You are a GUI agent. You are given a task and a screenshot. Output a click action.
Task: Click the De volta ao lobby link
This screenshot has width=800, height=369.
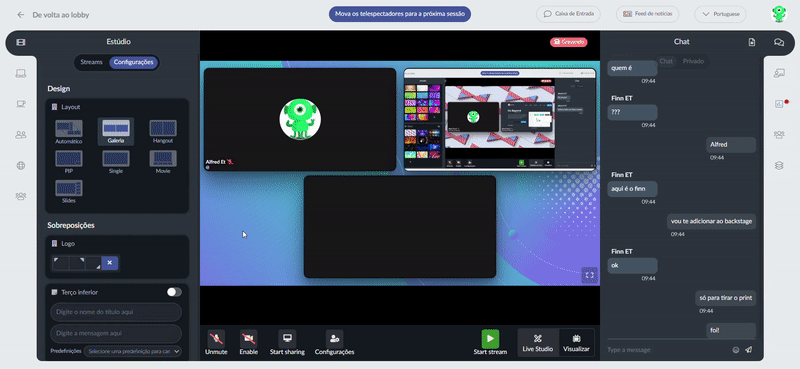tap(61, 15)
